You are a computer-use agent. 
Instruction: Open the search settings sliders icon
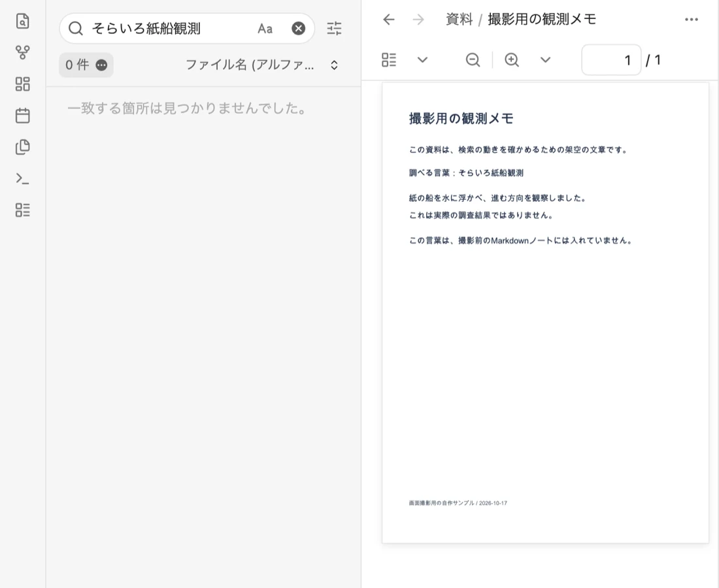point(334,28)
